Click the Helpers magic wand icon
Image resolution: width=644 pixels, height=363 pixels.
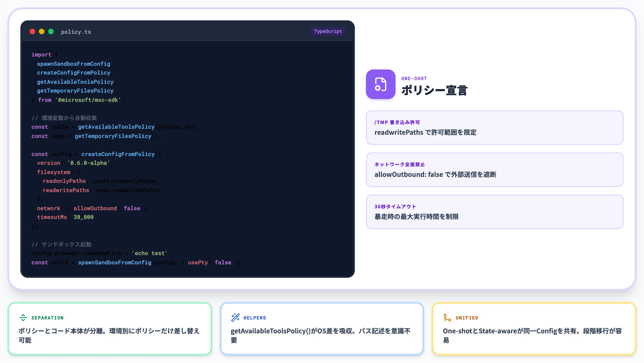[235, 317]
